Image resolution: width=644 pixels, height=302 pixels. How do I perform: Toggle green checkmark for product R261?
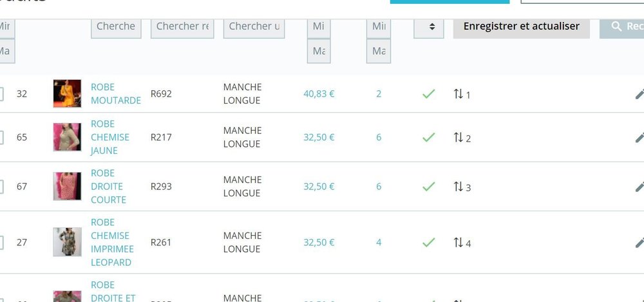428,242
